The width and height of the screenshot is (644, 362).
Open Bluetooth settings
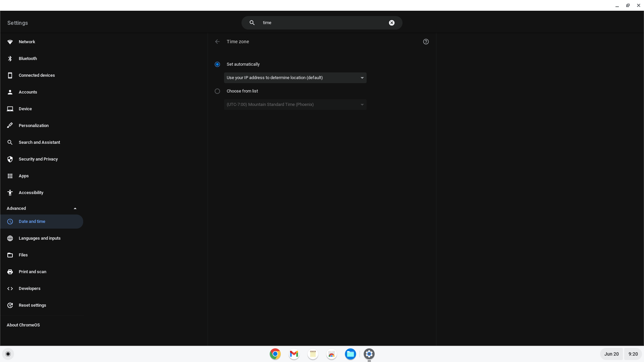pyautogui.click(x=42, y=59)
